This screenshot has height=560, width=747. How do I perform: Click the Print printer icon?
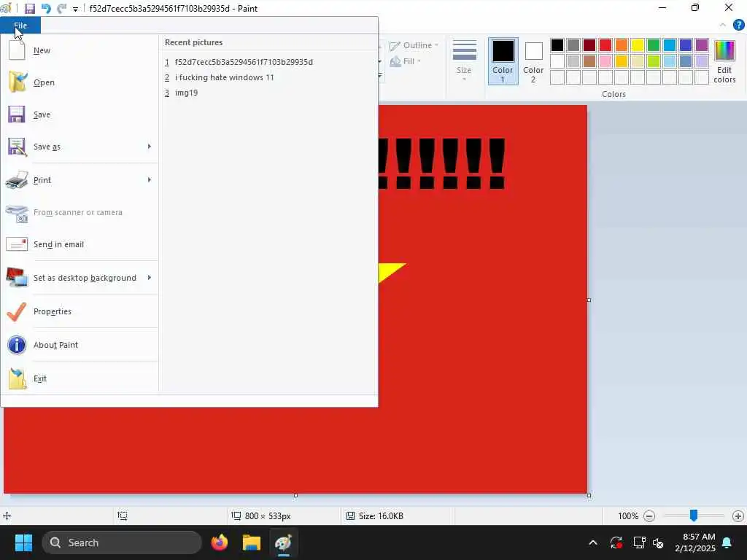(17, 180)
